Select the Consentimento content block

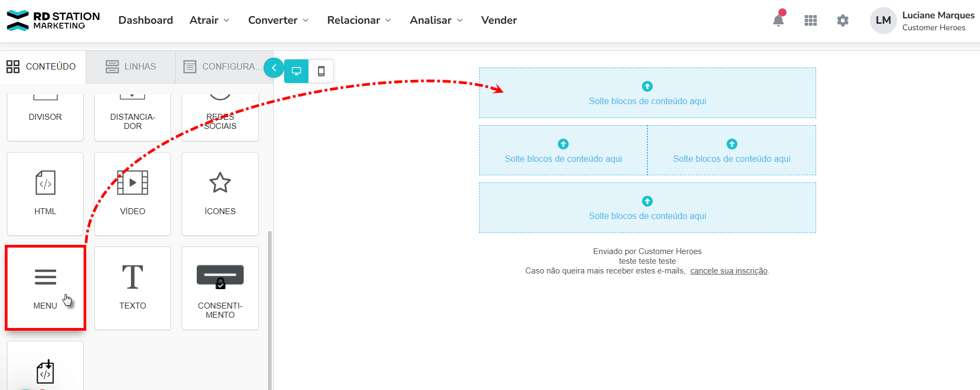(x=220, y=288)
